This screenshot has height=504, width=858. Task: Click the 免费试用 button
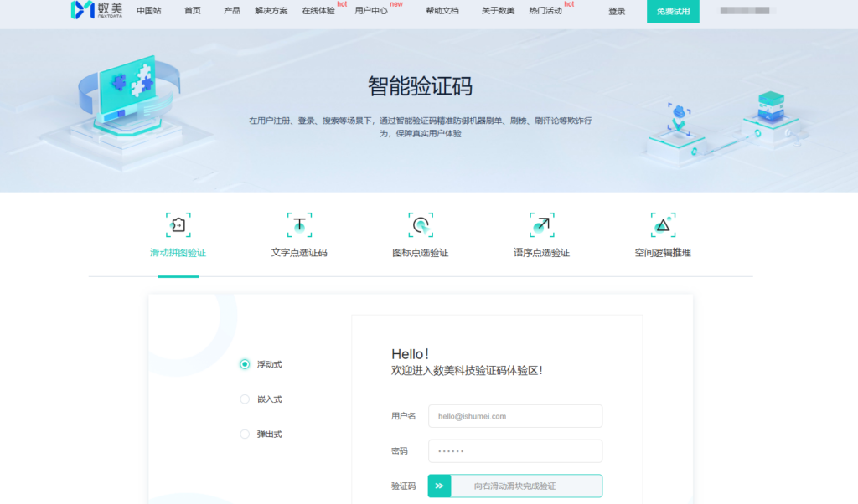[x=673, y=11]
